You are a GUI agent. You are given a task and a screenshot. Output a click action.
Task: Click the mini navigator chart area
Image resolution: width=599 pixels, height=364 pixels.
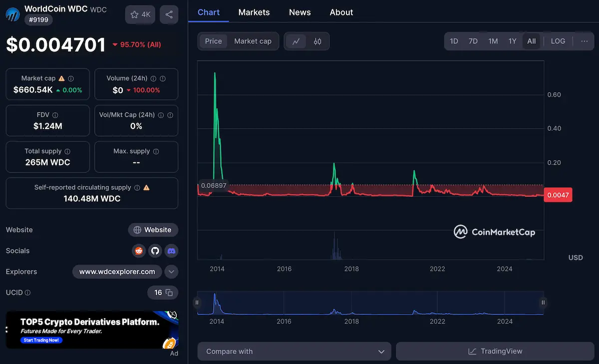pyautogui.click(x=370, y=303)
